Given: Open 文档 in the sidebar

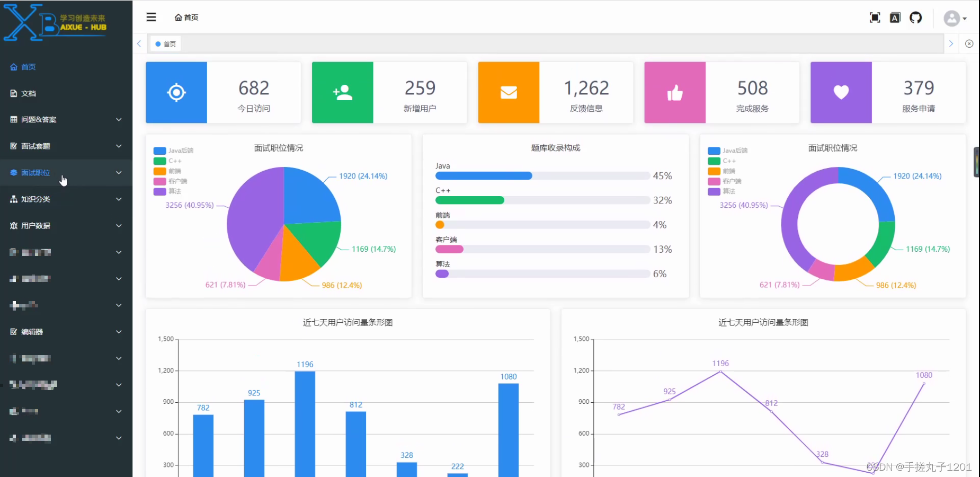Looking at the screenshot, I should tap(66, 93).
